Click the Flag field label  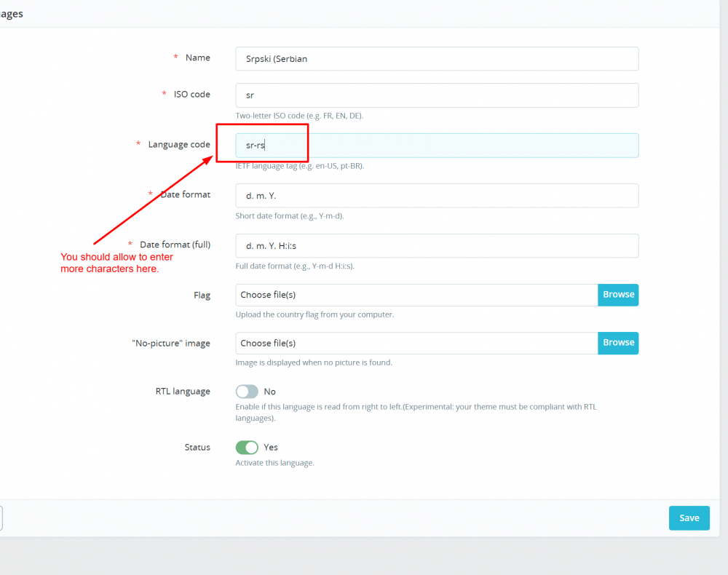202,295
